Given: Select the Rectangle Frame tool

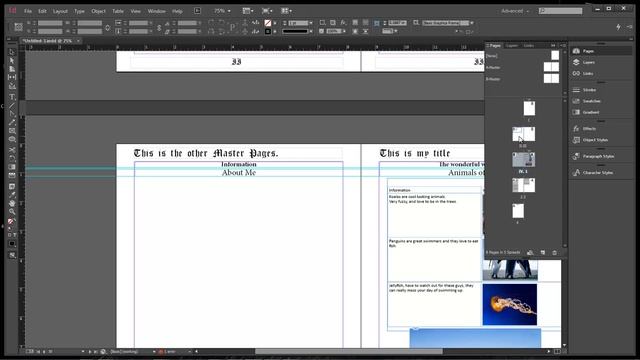Looking at the screenshot, I should [12, 131].
